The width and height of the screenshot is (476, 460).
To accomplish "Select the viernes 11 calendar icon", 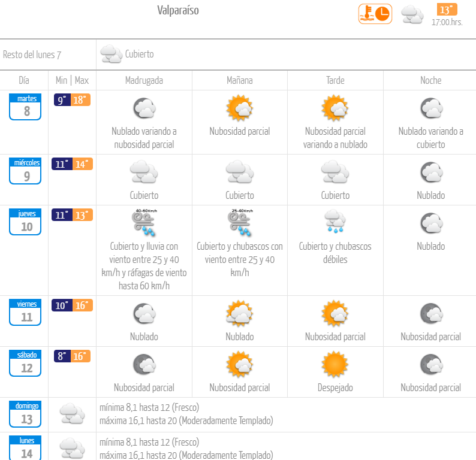I will click(x=25, y=312).
